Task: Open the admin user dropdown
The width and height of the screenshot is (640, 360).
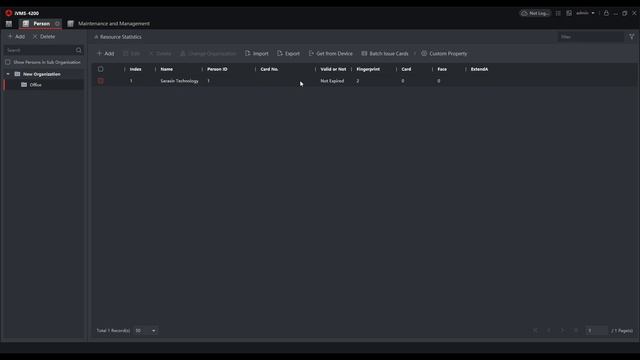Action: 585,13
